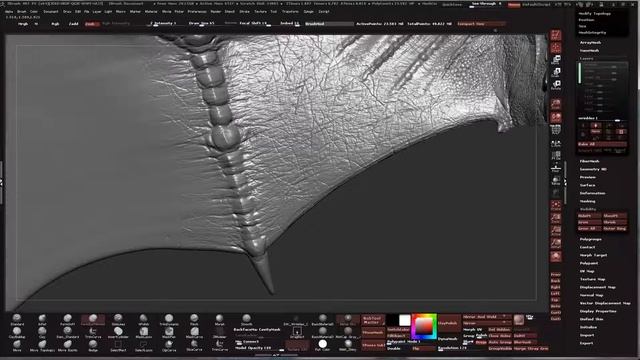This screenshot has width=640, height=360.
Task: Open the Brush menu
Action: [x=22, y=12]
